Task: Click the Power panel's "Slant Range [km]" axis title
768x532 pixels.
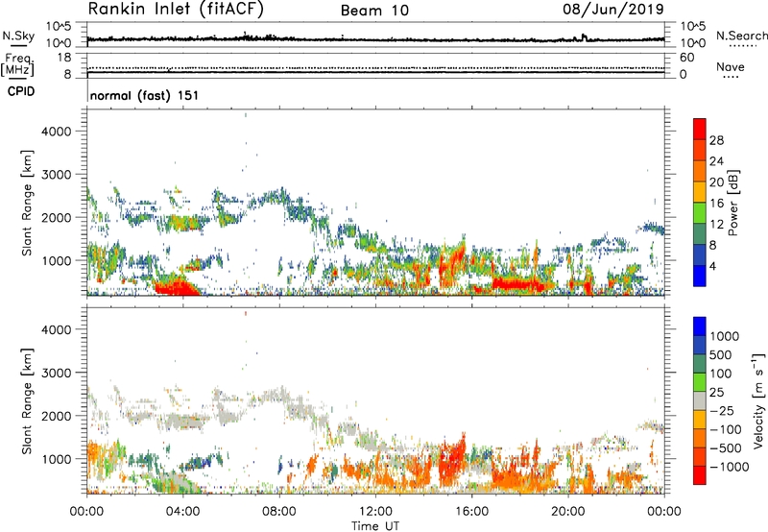Action: (27, 203)
